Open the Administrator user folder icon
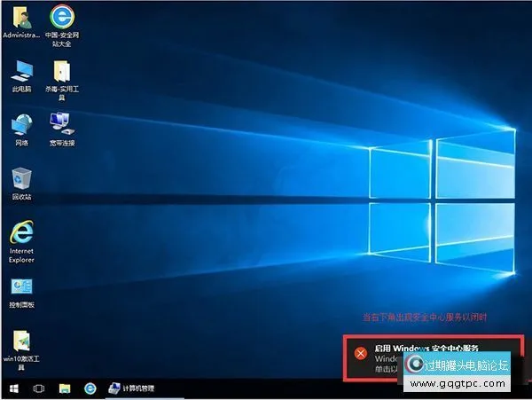The width and height of the screenshot is (532, 400). (20, 20)
